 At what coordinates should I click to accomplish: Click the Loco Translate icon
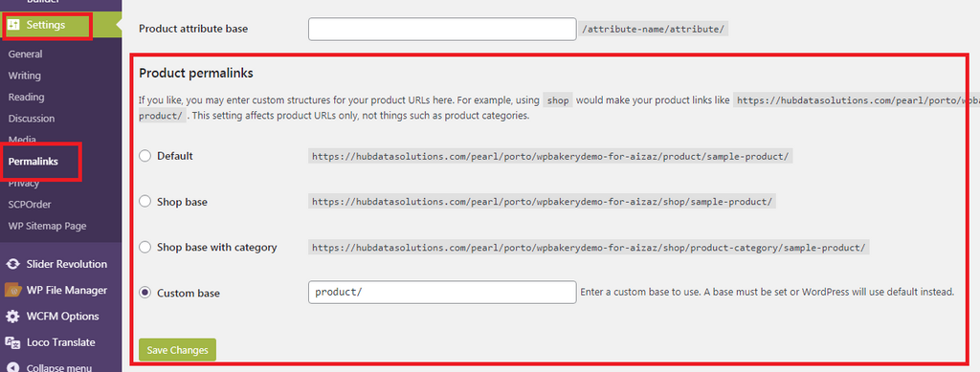[x=12, y=342]
